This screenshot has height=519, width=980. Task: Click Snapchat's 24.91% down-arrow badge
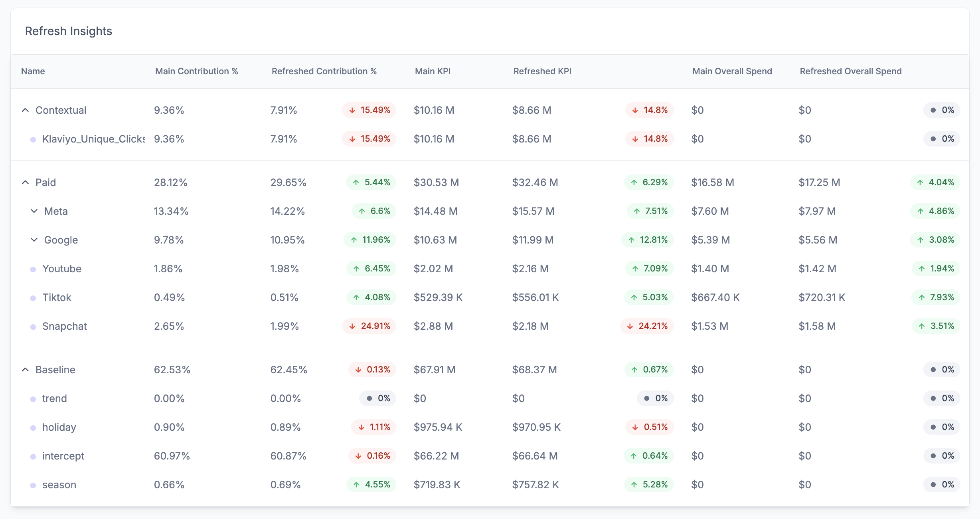tap(369, 326)
